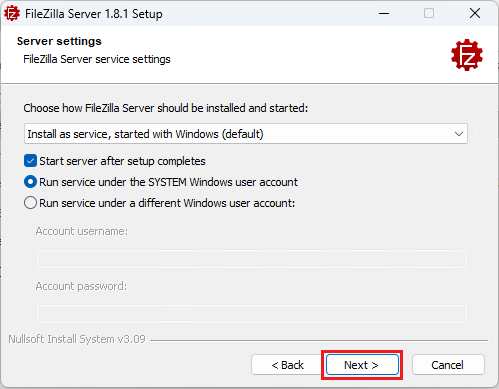Screen dimensions: 499x389
Task: Click into the Account username field
Action: [252, 259]
